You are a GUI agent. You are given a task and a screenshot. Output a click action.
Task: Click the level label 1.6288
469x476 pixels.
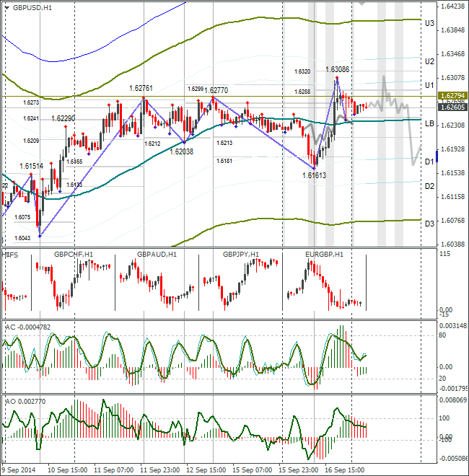click(302, 92)
